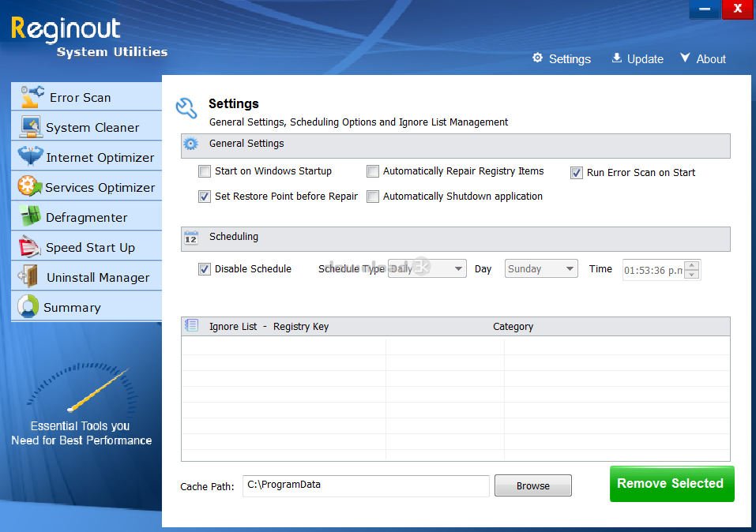Open the Day dropdown showing Sunday
Image resolution: width=756 pixels, height=532 pixels.
coord(541,268)
